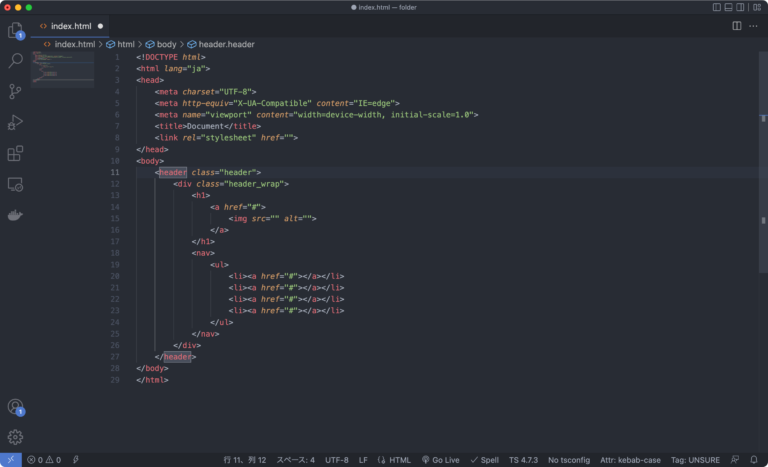Click line number 20 in the gutter

115,276
